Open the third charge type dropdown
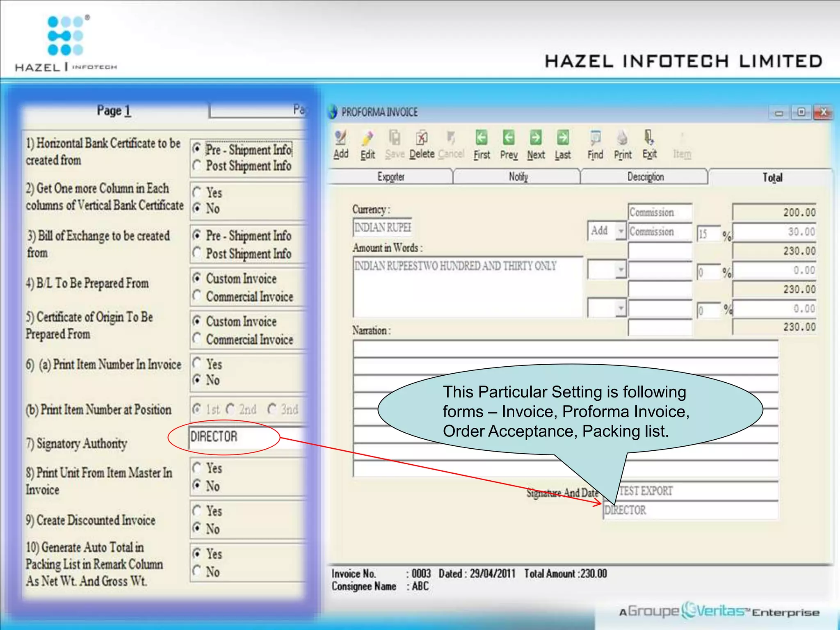 tap(621, 308)
